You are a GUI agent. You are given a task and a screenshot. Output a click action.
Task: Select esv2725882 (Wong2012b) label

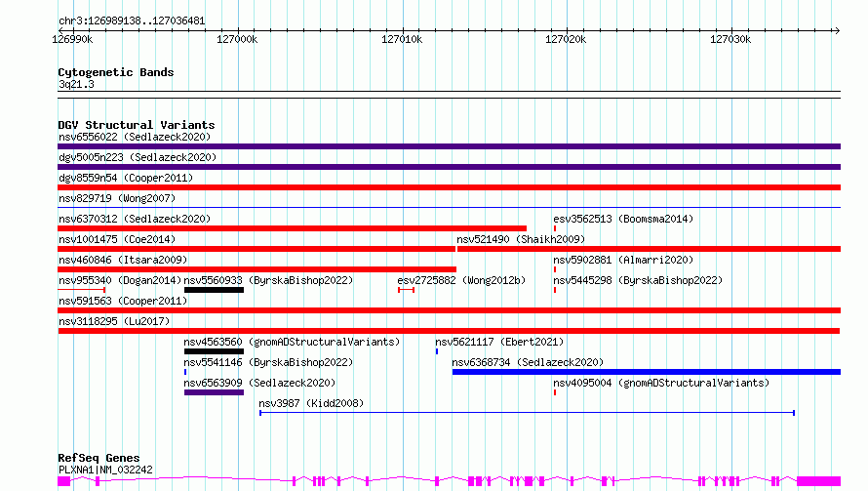coord(461,280)
